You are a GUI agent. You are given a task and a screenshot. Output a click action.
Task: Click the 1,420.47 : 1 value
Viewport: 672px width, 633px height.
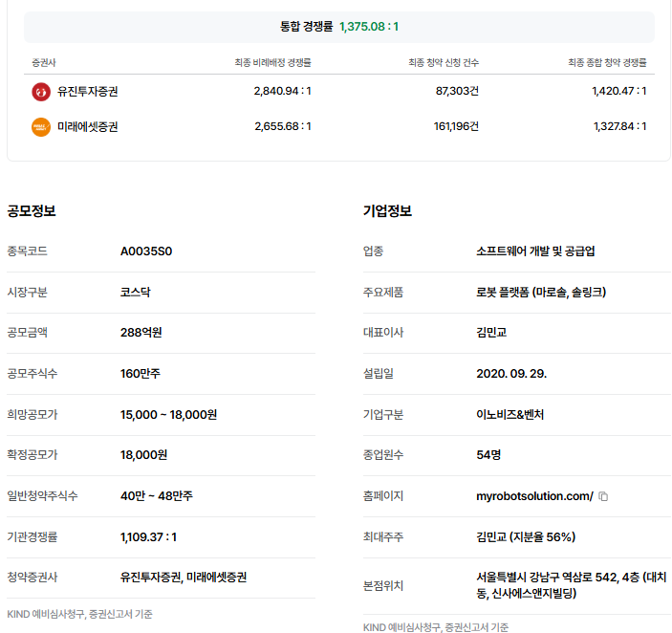pos(619,91)
